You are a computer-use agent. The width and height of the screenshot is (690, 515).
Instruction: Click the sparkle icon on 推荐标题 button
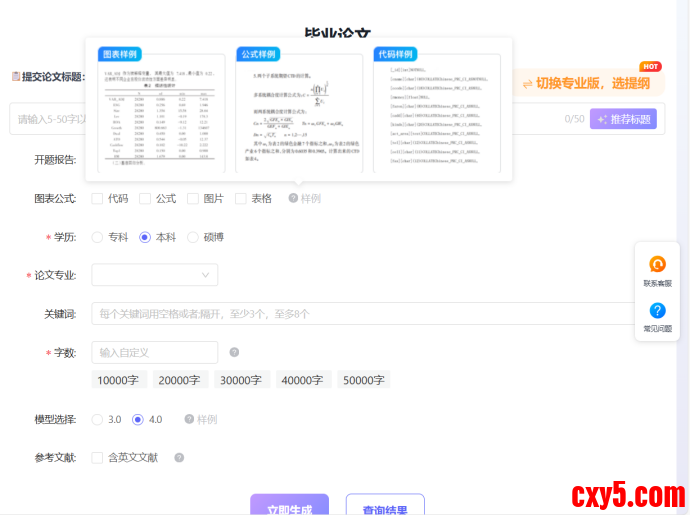[x=602, y=119]
